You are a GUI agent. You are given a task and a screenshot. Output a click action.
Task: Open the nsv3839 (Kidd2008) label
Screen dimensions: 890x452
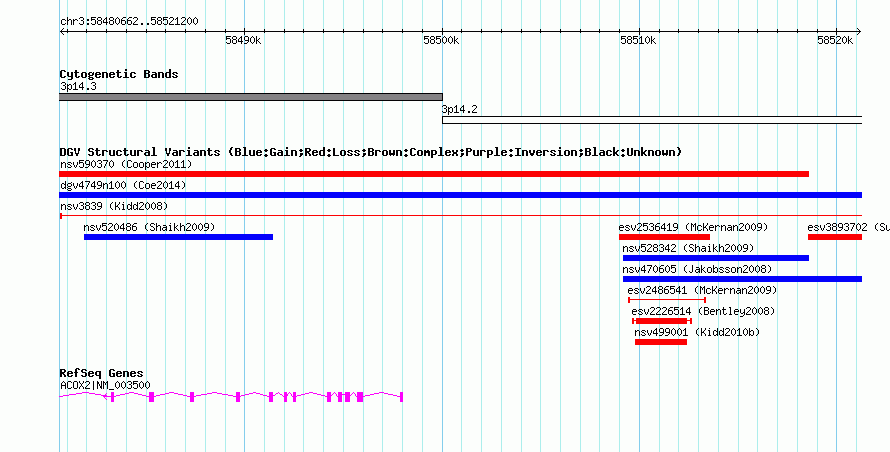[114, 207]
